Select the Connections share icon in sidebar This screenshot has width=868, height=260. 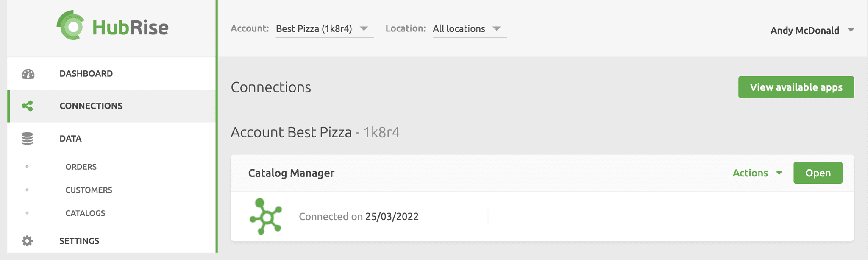(x=28, y=106)
